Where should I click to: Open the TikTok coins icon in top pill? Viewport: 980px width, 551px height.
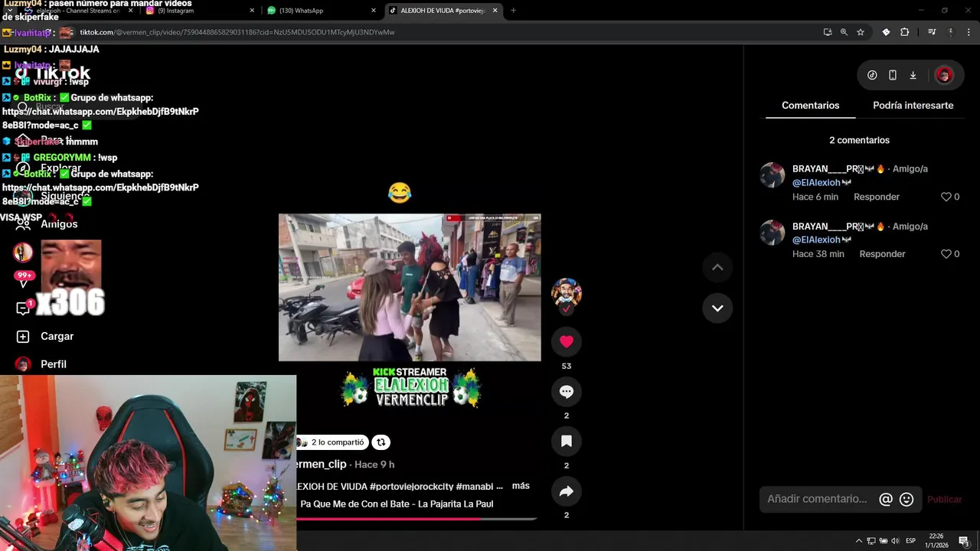click(872, 75)
